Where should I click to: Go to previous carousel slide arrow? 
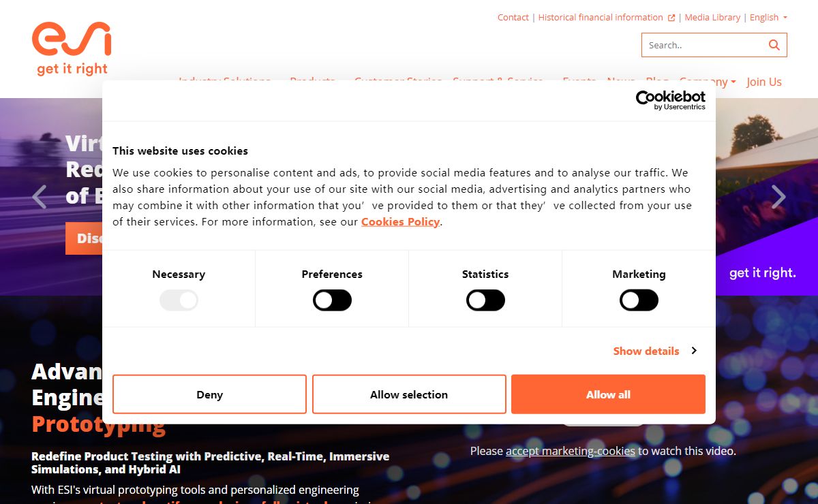click(40, 197)
